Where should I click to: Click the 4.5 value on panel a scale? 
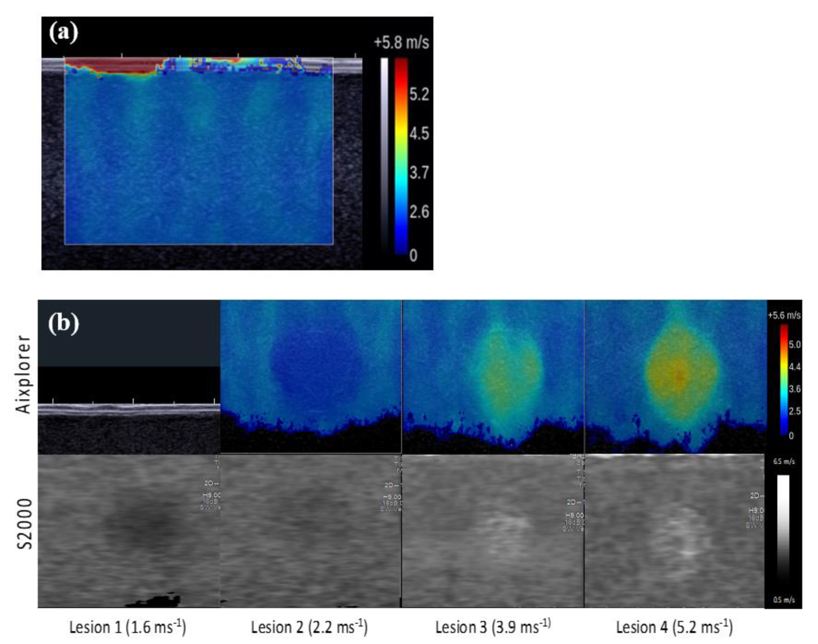click(419, 134)
